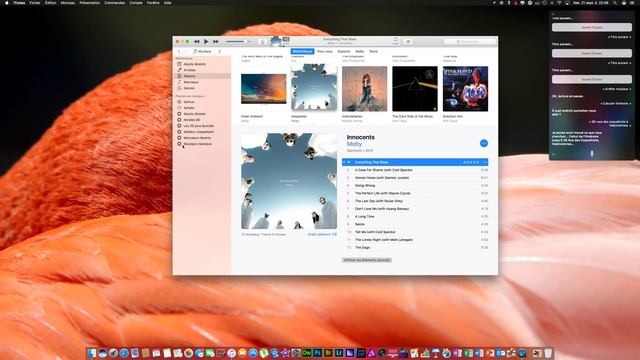Viewport: 640px width, 360px height.
Task: Select Morceaux in the library sidebar
Action: (x=203, y=82)
